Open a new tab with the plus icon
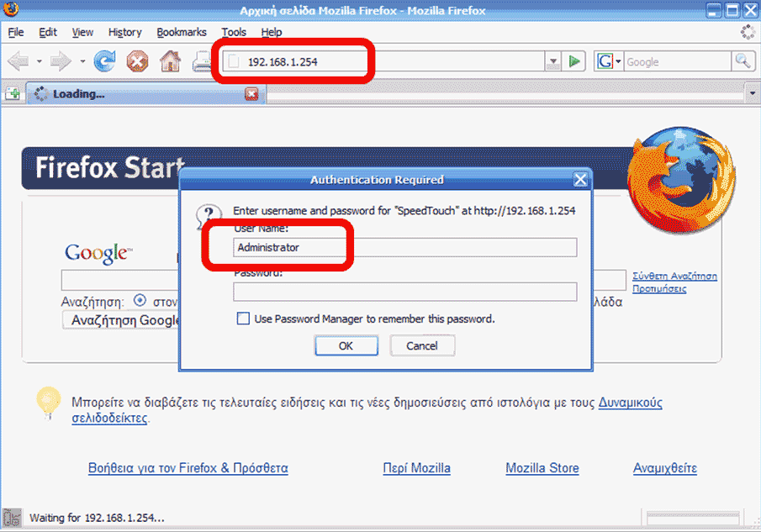This screenshot has height=532, width=761. pyautogui.click(x=12, y=92)
